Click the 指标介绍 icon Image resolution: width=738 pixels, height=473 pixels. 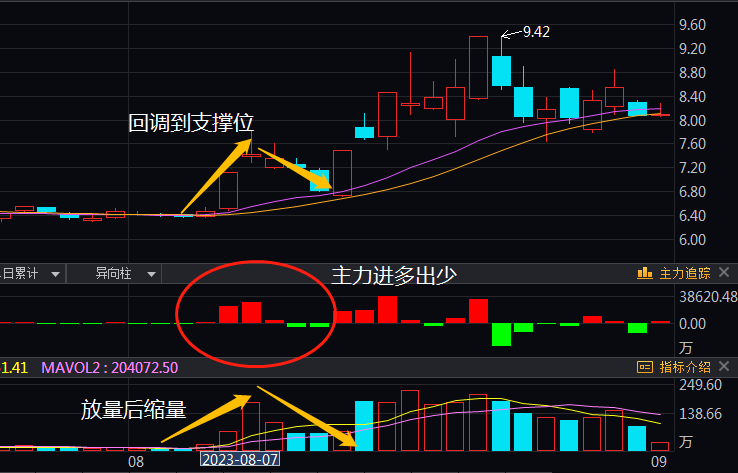645,368
